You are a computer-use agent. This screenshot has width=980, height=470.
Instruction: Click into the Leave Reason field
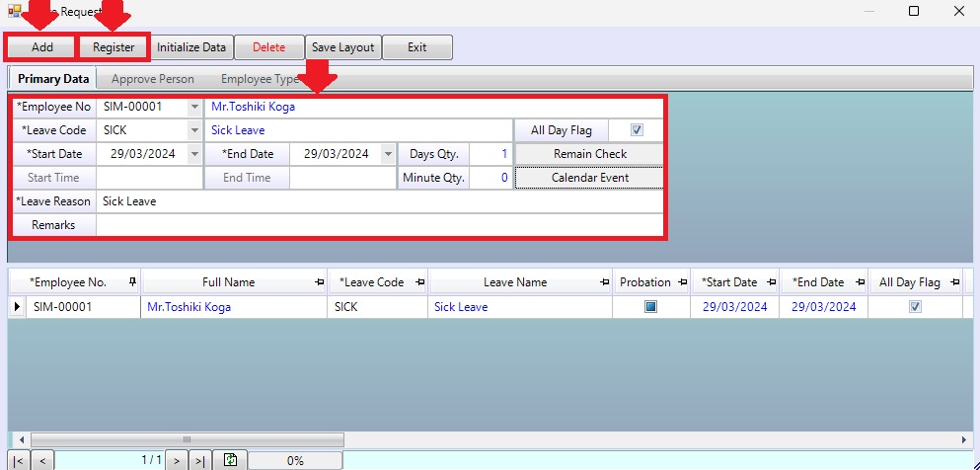379,201
